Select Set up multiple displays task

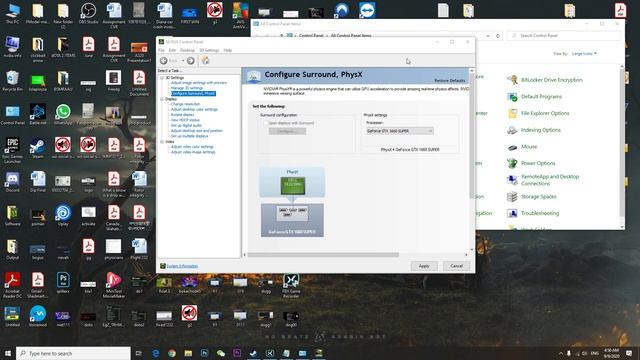[189, 136]
